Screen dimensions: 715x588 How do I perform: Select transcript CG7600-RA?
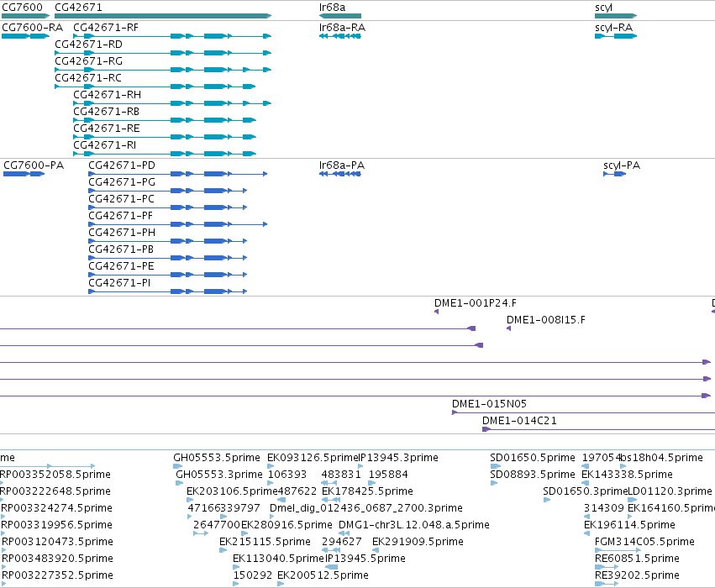33,28
